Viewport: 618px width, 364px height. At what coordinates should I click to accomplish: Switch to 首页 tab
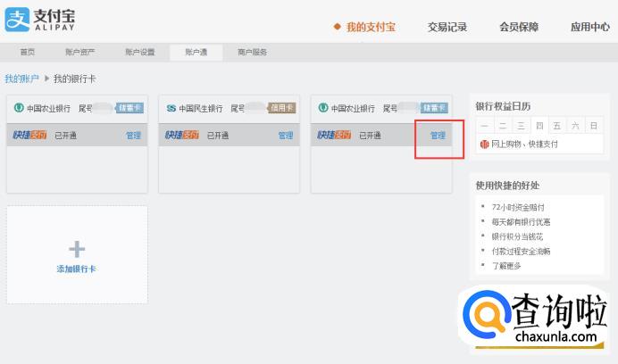point(28,52)
